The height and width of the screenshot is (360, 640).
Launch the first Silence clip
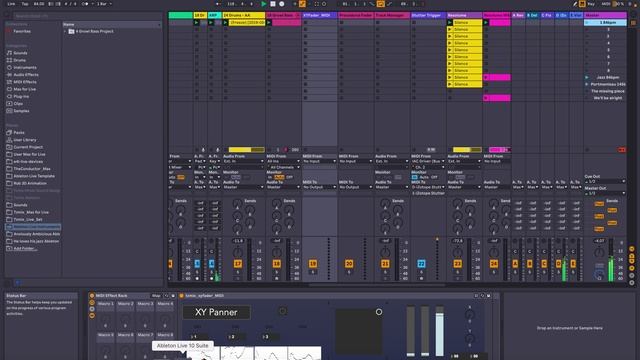[450, 22]
